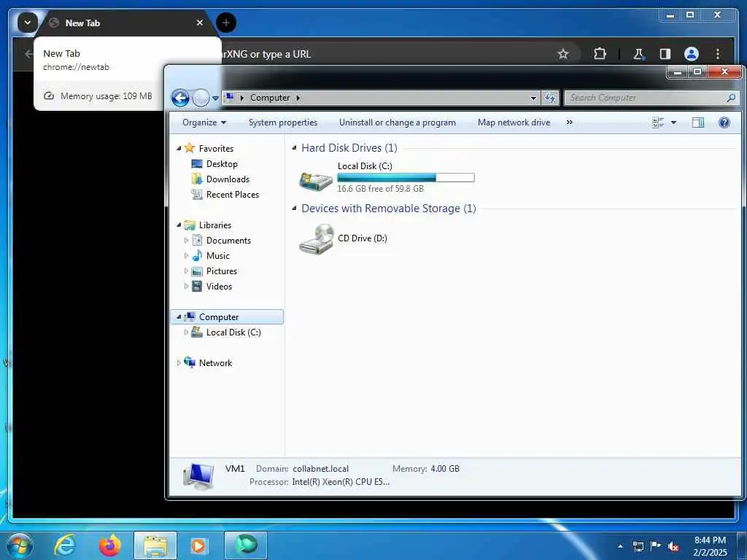
Task: Open Chrome tab search dropdown
Action: 28,23
